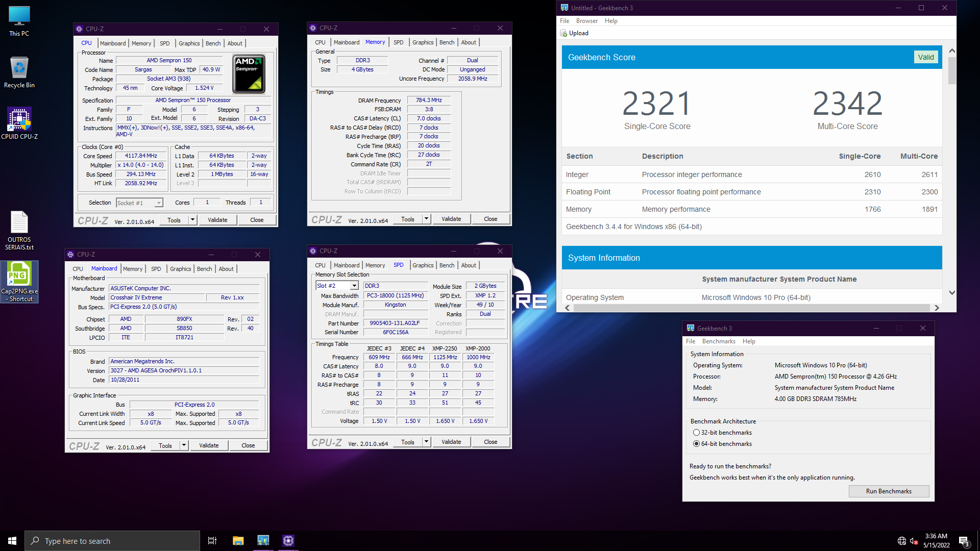
Task: Expand Tools arrow in CPU tab window
Action: (x=192, y=220)
